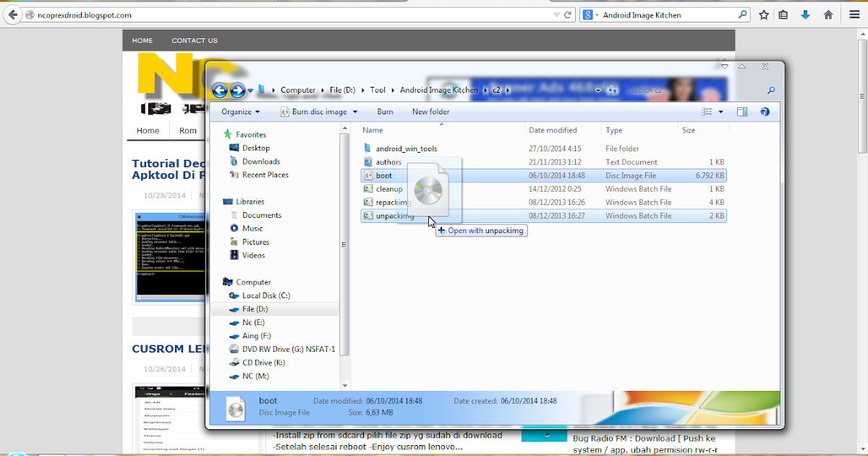Select Android Image Kitchen in the breadcrumb
Viewport: 868px width, 456px height.
click(439, 90)
